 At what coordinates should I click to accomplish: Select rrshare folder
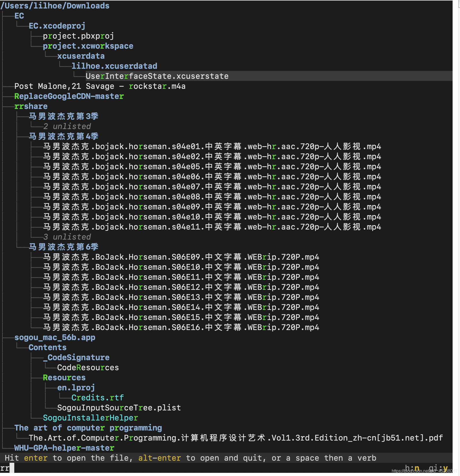(31, 106)
